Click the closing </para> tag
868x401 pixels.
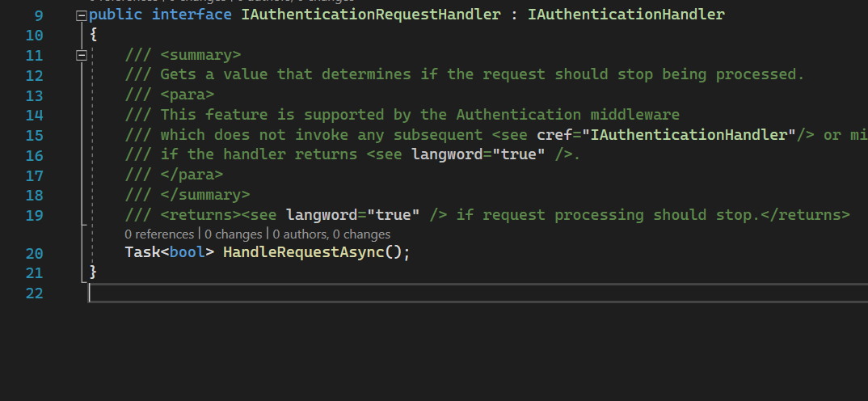coord(192,175)
